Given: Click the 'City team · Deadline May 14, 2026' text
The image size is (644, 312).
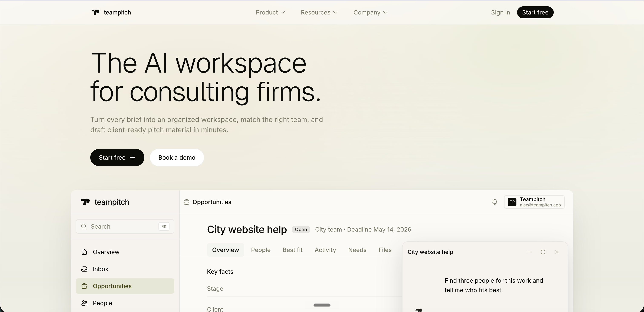Looking at the screenshot, I should pyautogui.click(x=363, y=229).
